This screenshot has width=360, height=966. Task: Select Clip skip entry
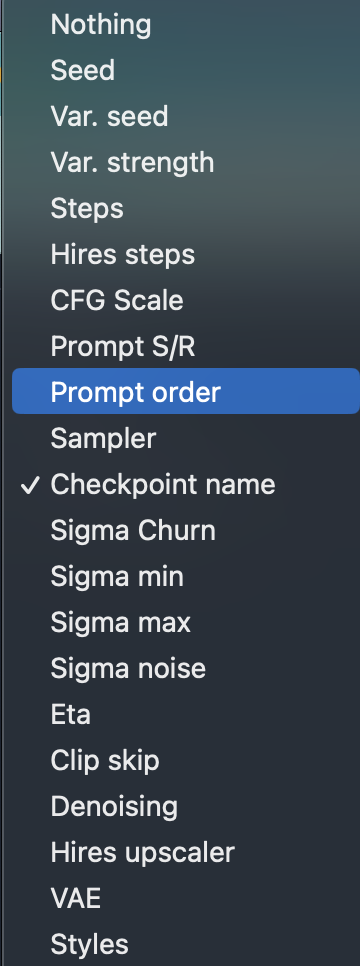coord(185,760)
